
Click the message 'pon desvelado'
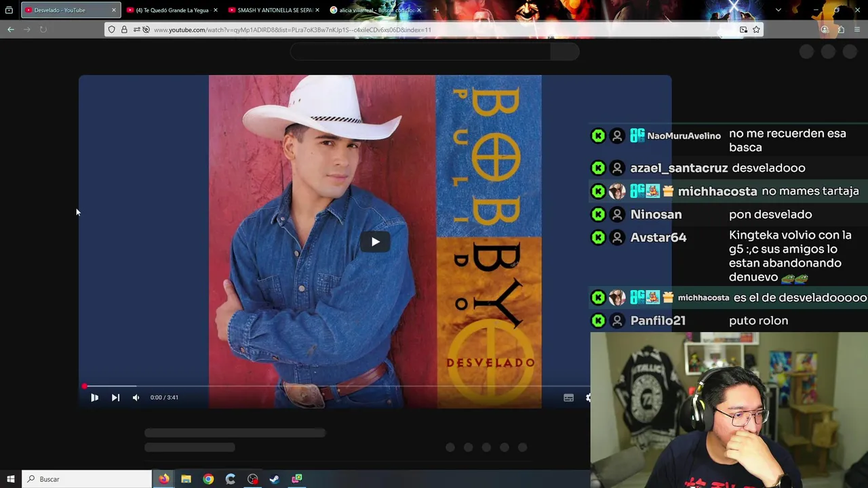[770, 215]
